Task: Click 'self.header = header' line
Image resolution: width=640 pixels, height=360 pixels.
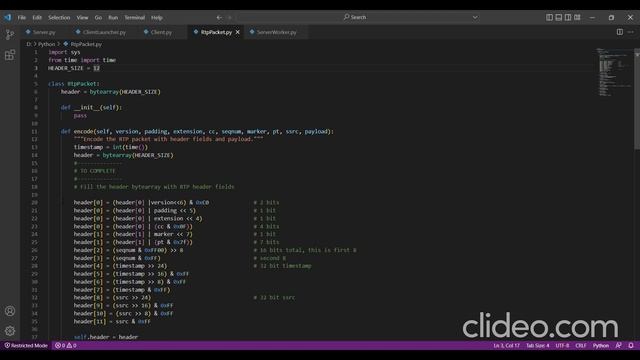Action: (106, 337)
